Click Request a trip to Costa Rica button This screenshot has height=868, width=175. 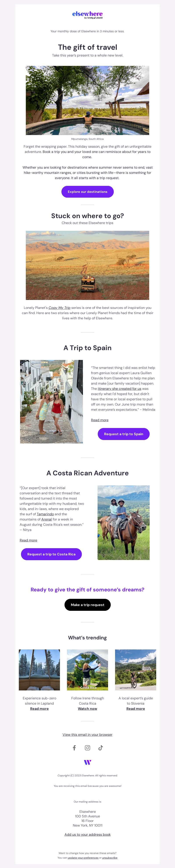click(51, 554)
